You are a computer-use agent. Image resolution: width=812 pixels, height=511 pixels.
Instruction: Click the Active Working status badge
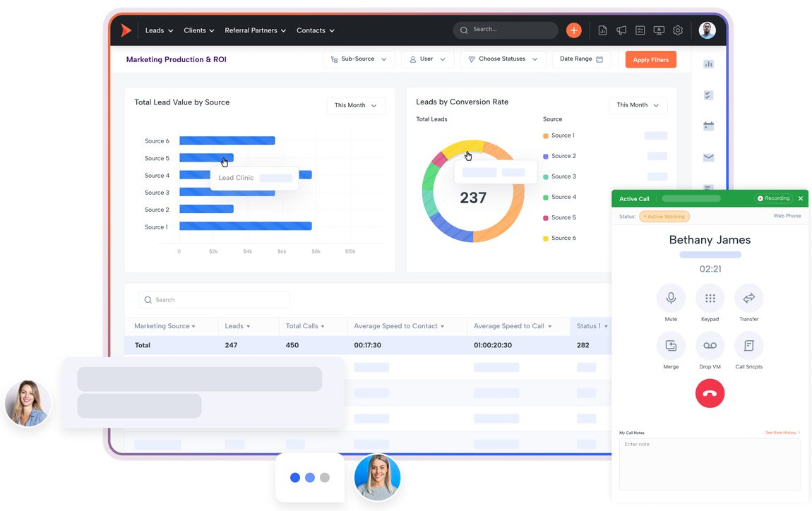664,217
